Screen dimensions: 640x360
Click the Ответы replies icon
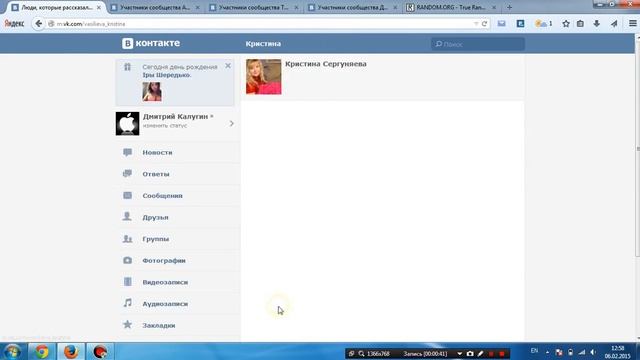(127, 174)
